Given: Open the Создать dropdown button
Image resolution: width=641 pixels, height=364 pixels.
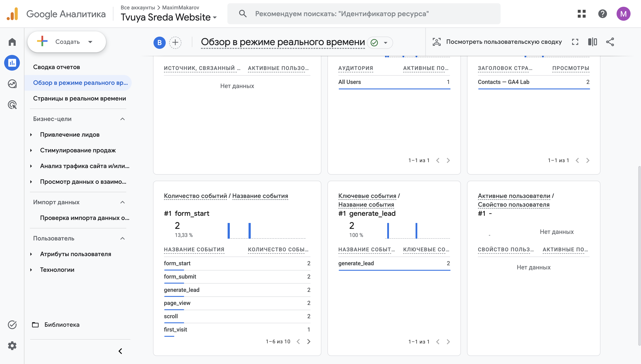Looking at the screenshot, I should click(x=66, y=42).
